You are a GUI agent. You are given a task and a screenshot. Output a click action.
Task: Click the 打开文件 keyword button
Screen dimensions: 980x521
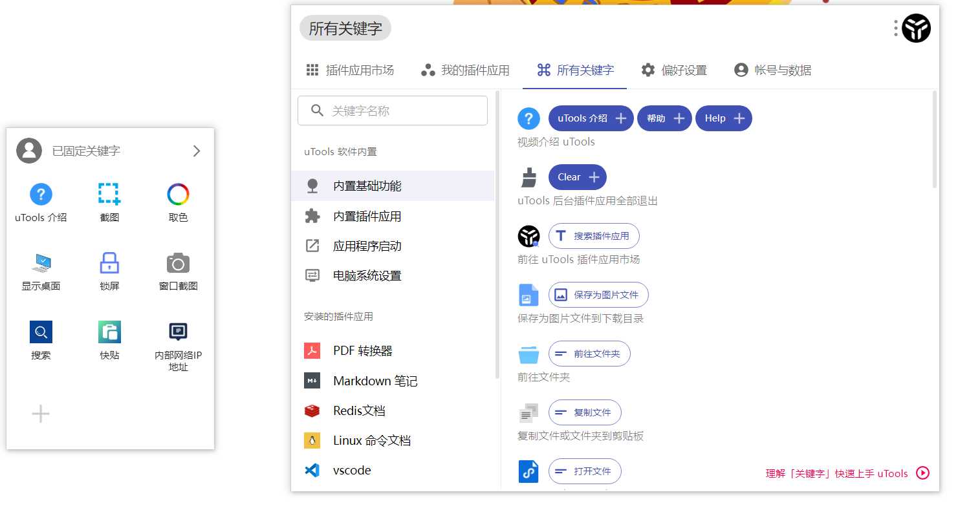click(x=585, y=471)
